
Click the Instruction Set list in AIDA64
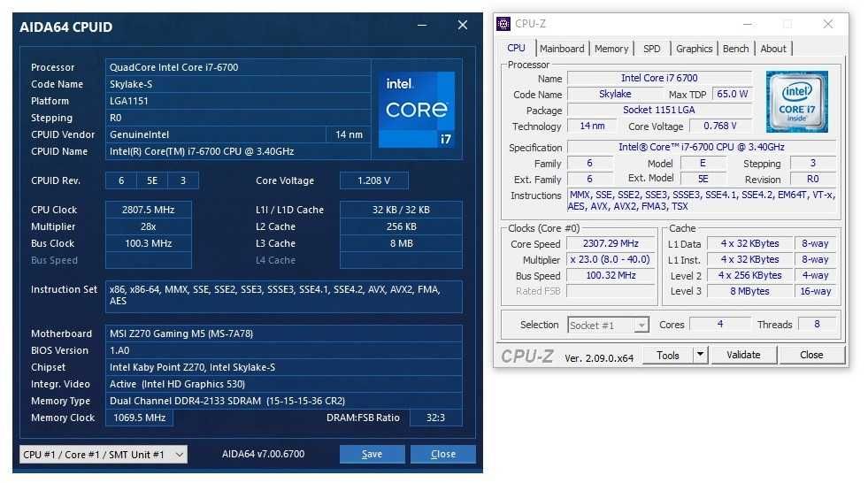point(283,296)
